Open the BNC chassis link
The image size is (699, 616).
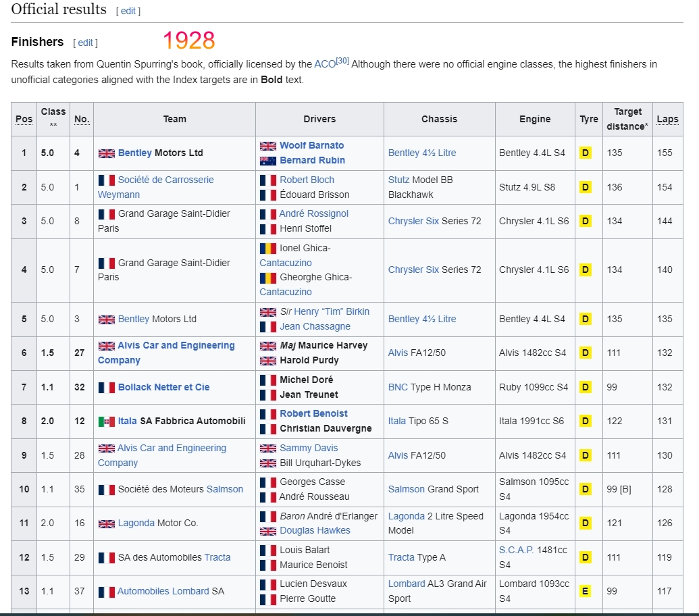pyautogui.click(x=398, y=387)
